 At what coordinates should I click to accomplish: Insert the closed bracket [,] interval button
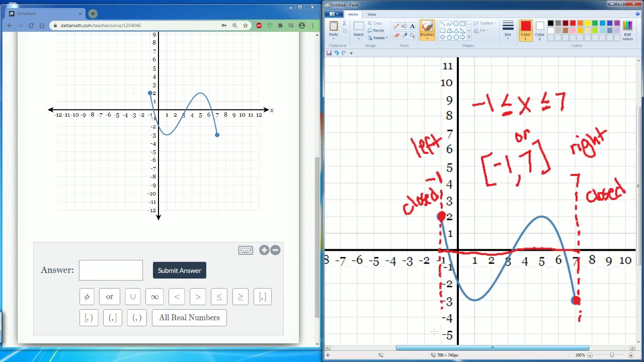coord(263,297)
